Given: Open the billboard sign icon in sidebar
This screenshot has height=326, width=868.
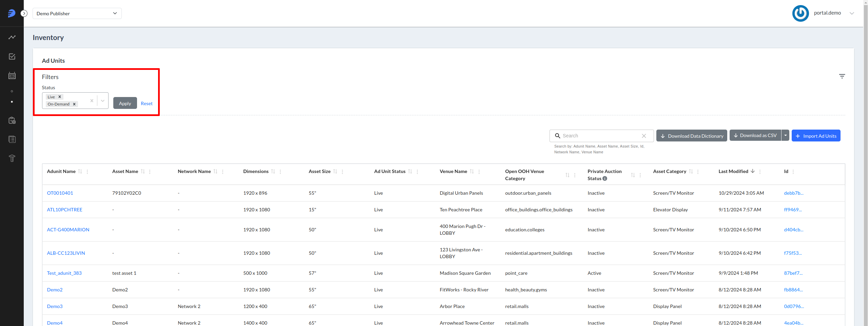Looking at the screenshot, I should [x=12, y=158].
